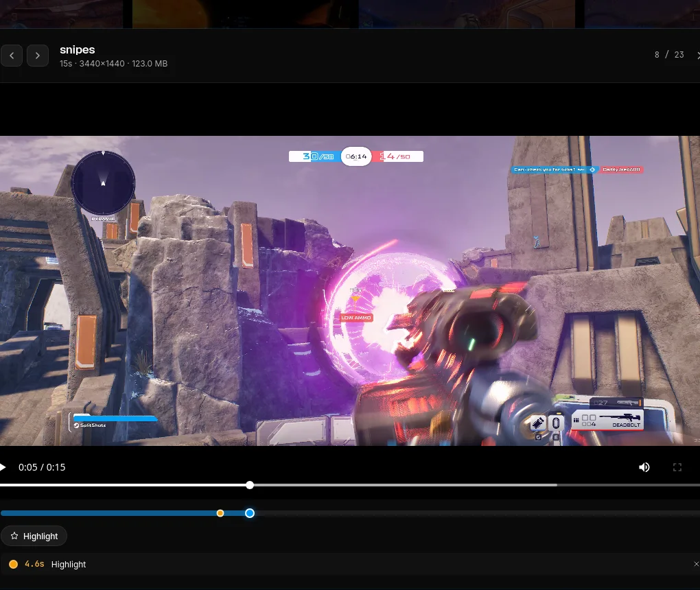Click the orange dot of the highlight entry
This screenshot has width=700, height=590.
[x=14, y=564]
